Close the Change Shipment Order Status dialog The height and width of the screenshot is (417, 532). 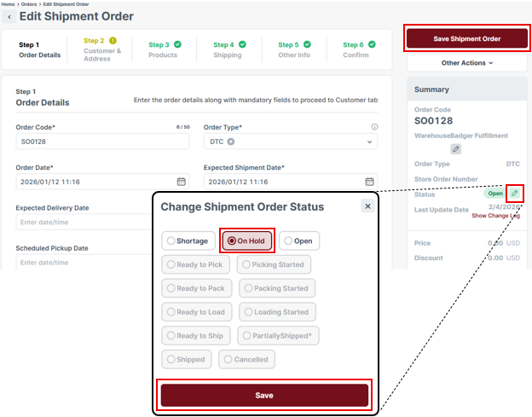coord(367,206)
